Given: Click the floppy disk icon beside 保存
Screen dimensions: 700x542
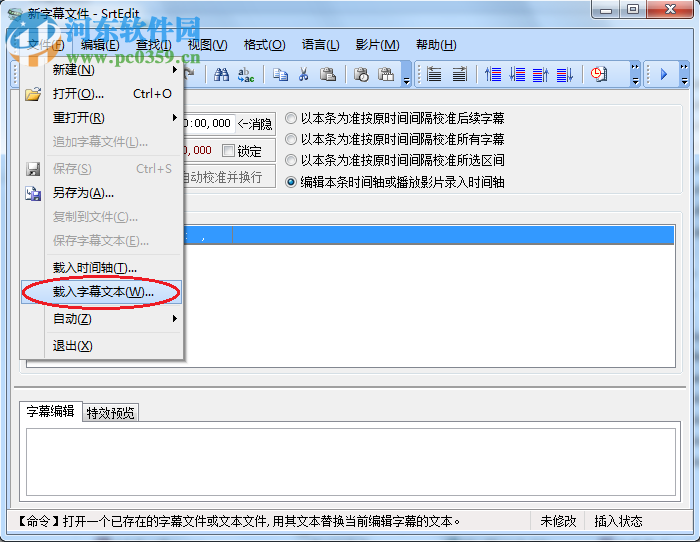Looking at the screenshot, I should pyautogui.click(x=33, y=169).
